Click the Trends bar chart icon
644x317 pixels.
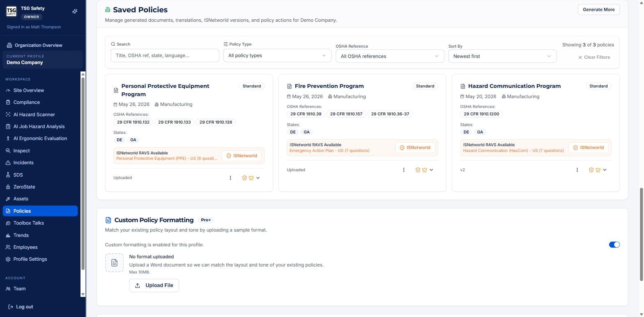click(8, 235)
